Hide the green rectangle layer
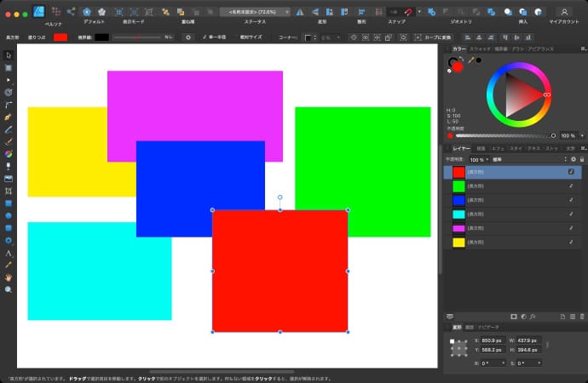Screen dimensions: 588x383 (x=571, y=186)
